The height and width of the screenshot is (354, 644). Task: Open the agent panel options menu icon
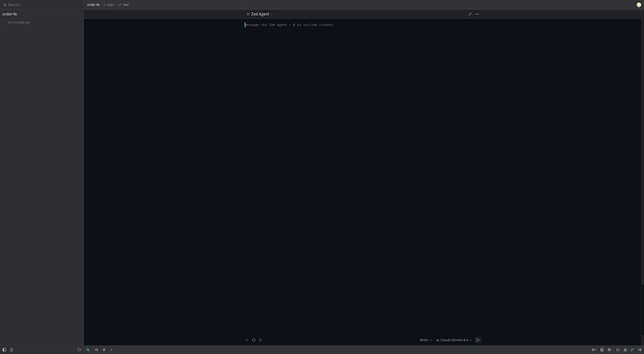[477, 14]
